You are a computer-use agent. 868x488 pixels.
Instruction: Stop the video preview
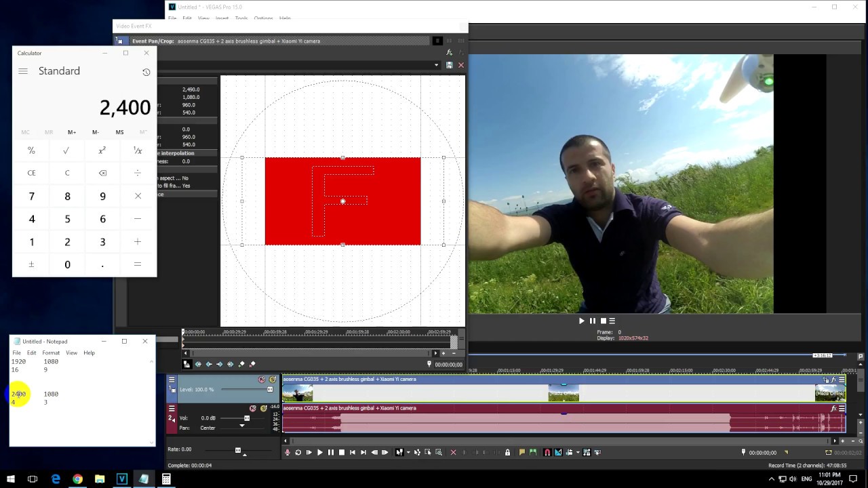(x=602, y=321)
